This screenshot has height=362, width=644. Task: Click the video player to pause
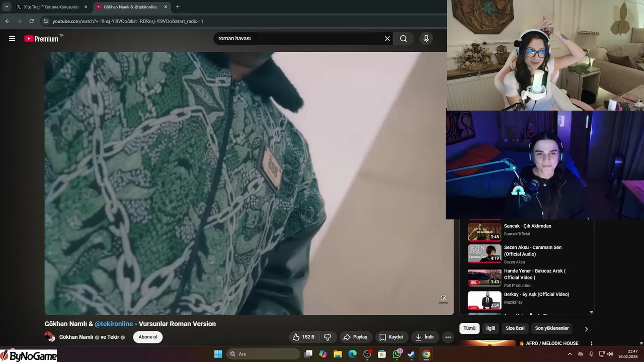coord(249,184)
